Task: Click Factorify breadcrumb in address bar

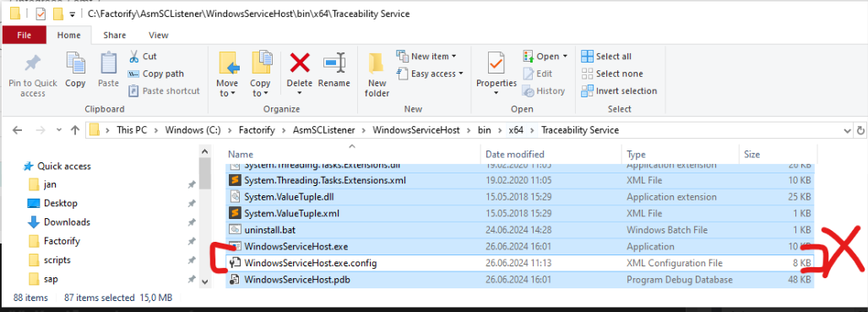Action: (x=258, y=130)
